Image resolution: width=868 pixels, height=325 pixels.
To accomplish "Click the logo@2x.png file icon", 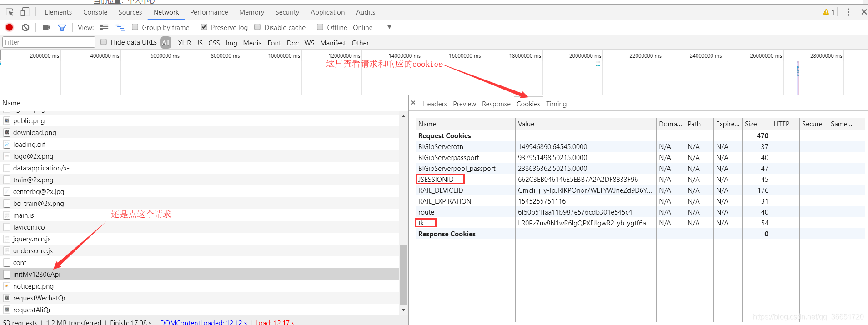I will tap(7, 156).
